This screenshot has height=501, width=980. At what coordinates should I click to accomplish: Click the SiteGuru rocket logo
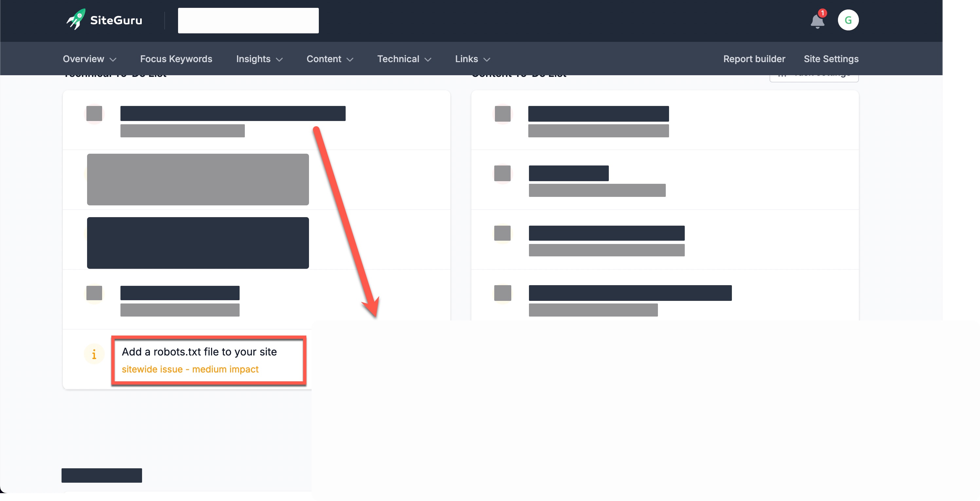[76, 19]
